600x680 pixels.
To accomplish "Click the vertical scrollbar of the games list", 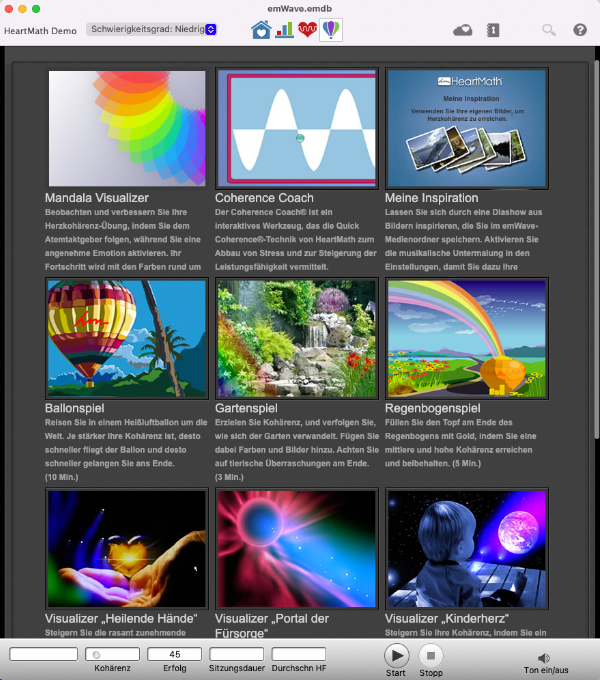I will coord(597,250).
